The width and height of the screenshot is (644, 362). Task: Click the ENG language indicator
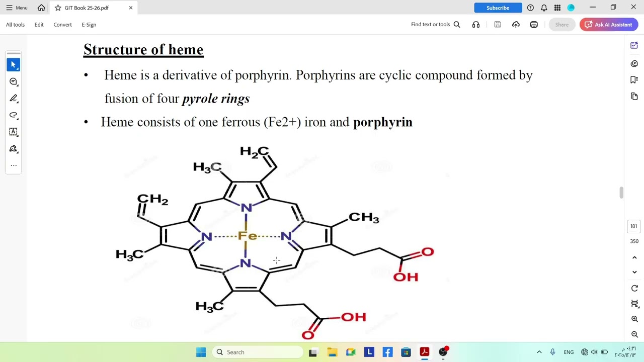pyautogui.click(x=569, y=352)
